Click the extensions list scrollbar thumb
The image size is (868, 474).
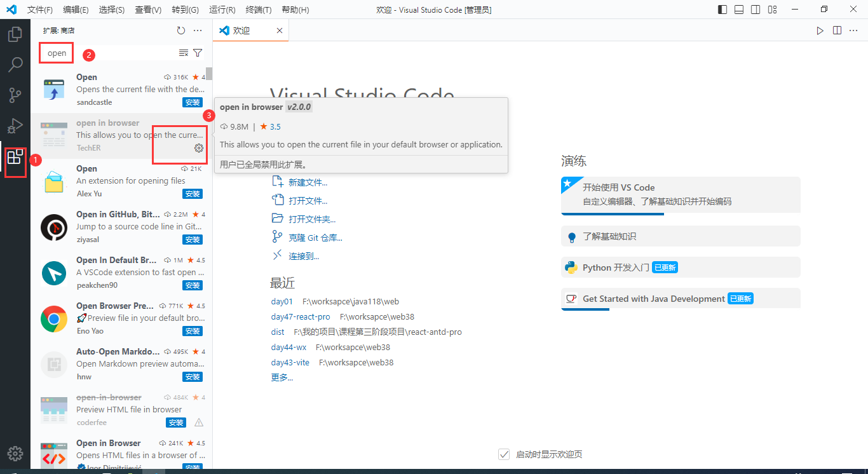209,74
